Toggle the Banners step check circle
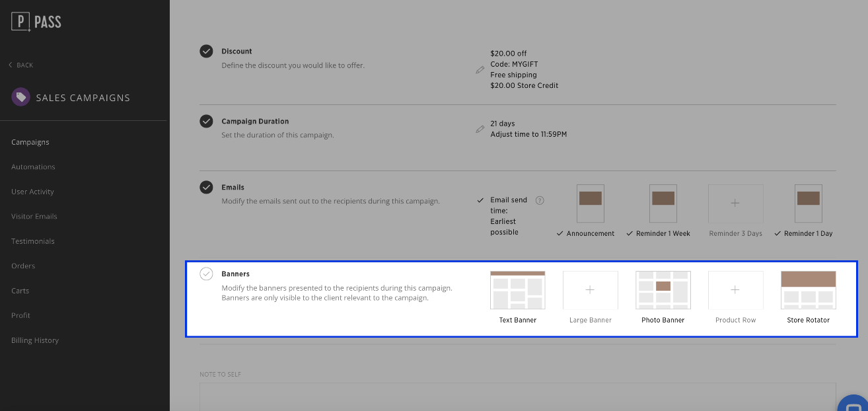This screenshot has width=868, height=411. (207, 274)
